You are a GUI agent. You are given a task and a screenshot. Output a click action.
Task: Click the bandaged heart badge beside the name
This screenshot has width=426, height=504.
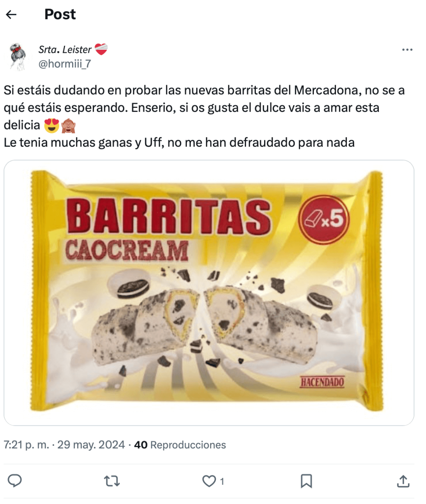101,49
